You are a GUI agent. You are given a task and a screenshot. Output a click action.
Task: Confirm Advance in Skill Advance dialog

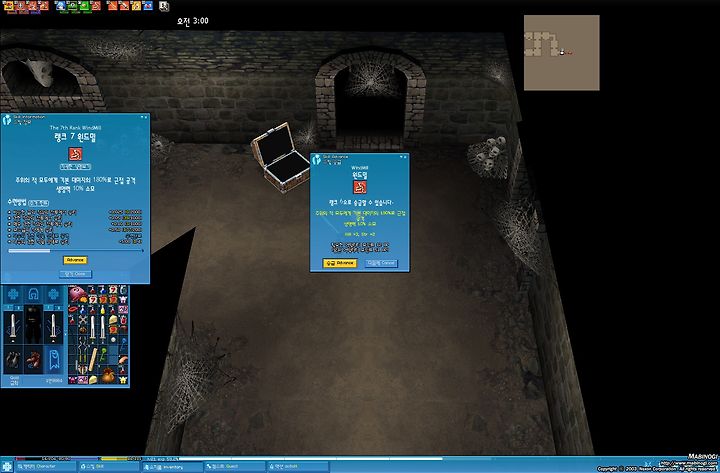pyautogui.click(x=340, y=263)
